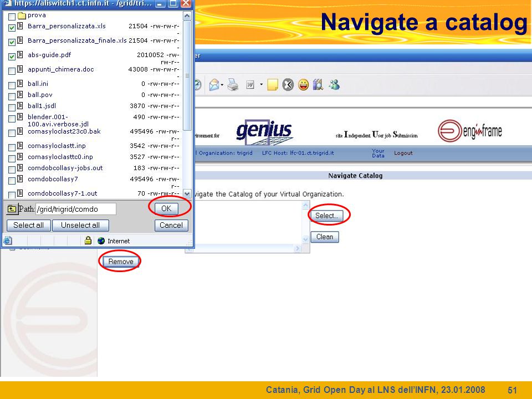
Task: Click the file list scrollbar thumb
Action: click(x=187, y=75)
